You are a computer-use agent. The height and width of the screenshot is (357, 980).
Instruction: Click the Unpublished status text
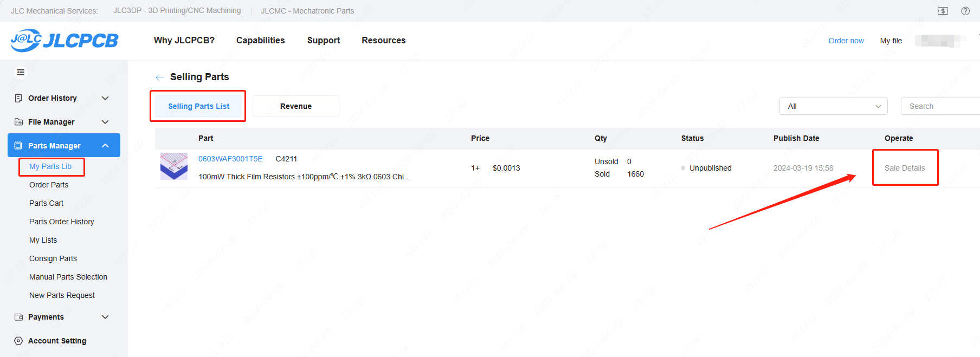pyautogui.click(x=710, y=168)
